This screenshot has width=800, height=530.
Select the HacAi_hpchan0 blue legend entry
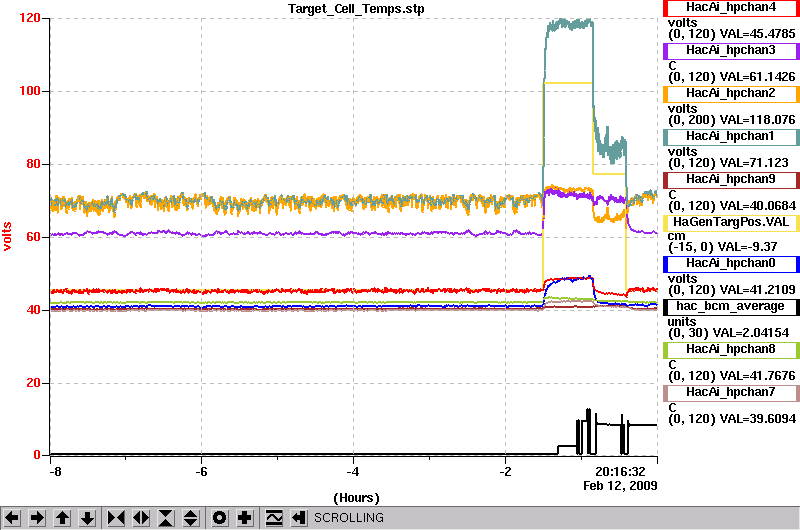[731, 263]
